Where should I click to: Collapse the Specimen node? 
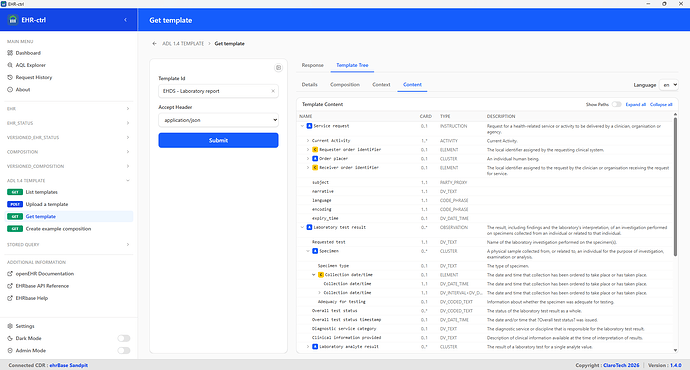pyautogui.click(x=308, y=251)
